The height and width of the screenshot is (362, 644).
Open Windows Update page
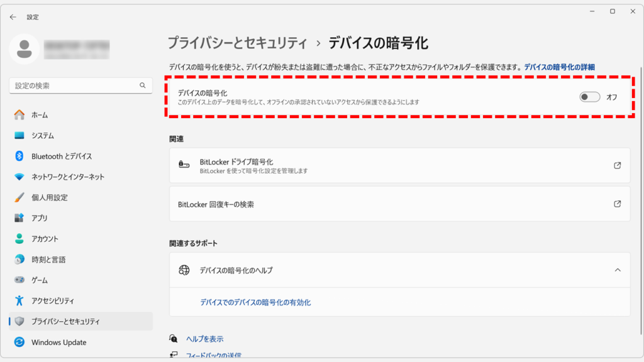tap(80, 342)
